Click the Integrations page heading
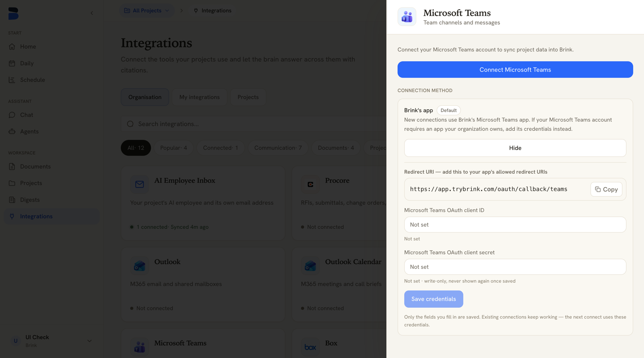 157,43
